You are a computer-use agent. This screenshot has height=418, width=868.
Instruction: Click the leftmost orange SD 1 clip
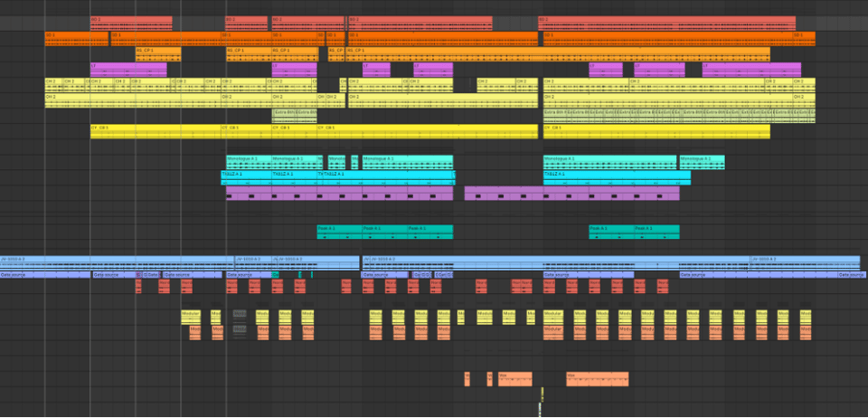[x=76, y=37]
